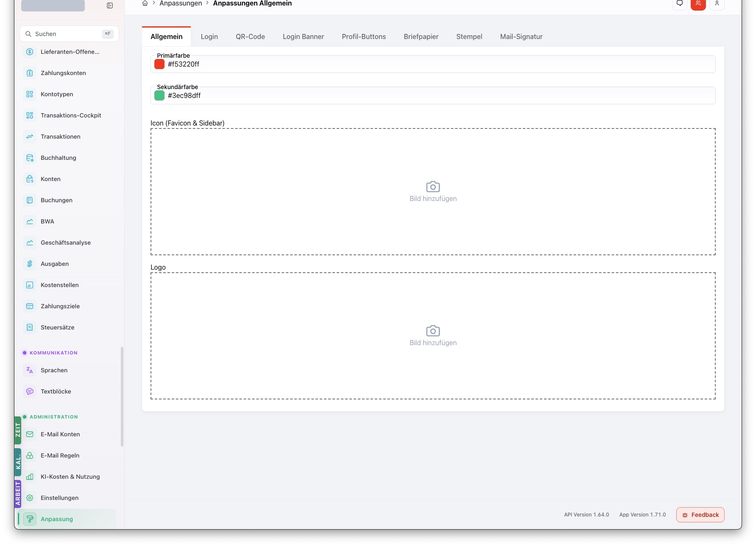Go to home via breadcrumb house icon

(x=145, y=3)
